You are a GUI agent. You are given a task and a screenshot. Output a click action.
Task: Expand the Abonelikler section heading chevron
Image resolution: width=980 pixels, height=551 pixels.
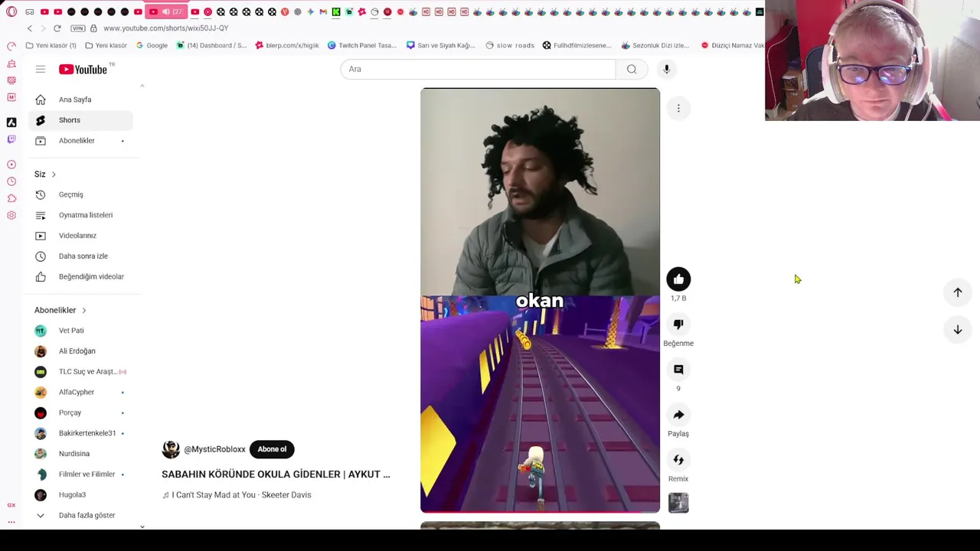tap(83, 310)
